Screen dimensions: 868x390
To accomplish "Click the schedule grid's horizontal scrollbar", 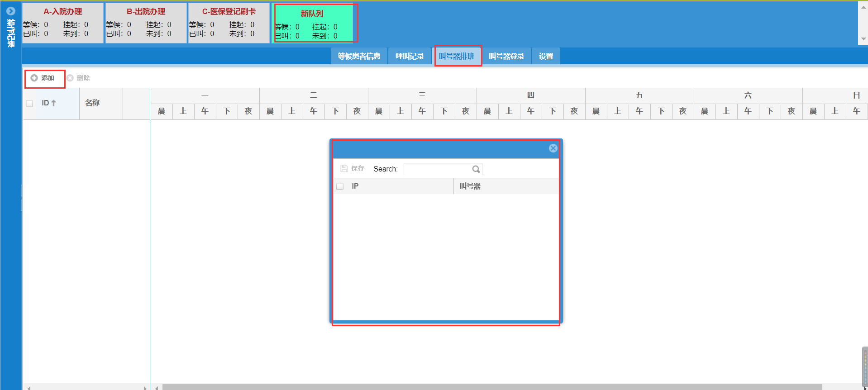I will [x=492, y=387].
